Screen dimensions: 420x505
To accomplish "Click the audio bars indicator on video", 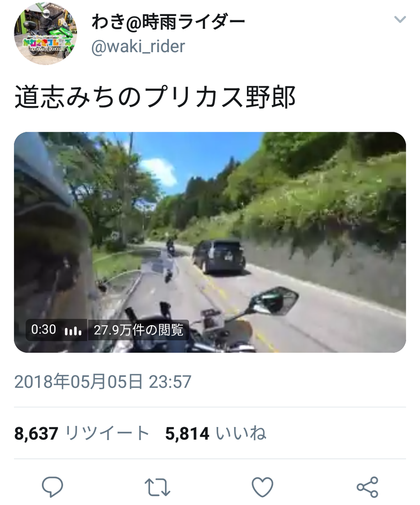I will point(73,331).
